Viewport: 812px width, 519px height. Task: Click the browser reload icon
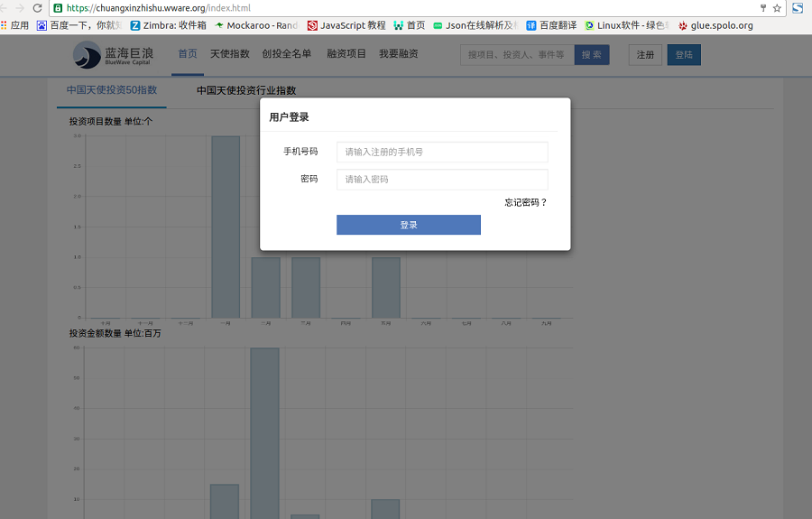37,8
